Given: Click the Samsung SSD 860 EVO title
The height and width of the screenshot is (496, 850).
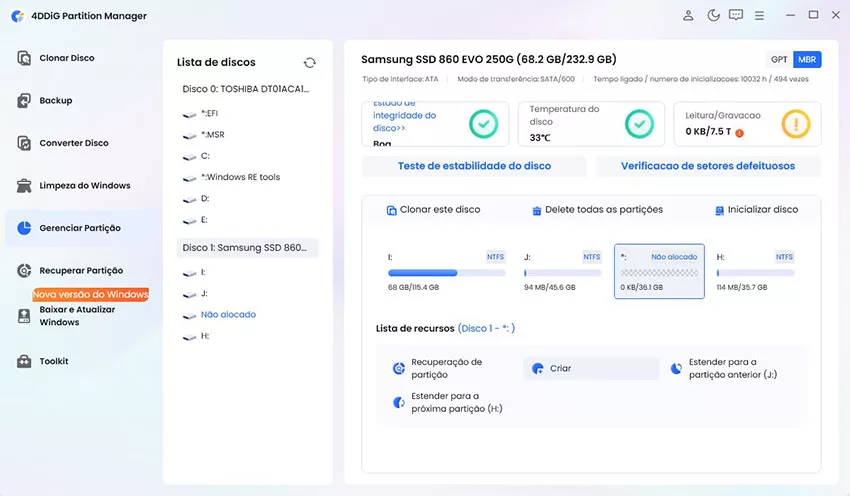Looking at the screenshot, I should [x=488, y=59].
